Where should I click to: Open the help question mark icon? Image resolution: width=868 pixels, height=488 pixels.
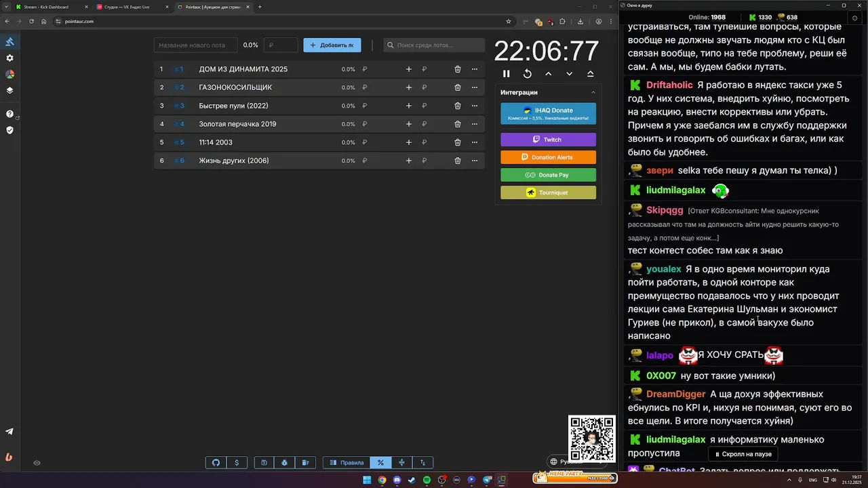pyautogui.click(x=9, y=114)
